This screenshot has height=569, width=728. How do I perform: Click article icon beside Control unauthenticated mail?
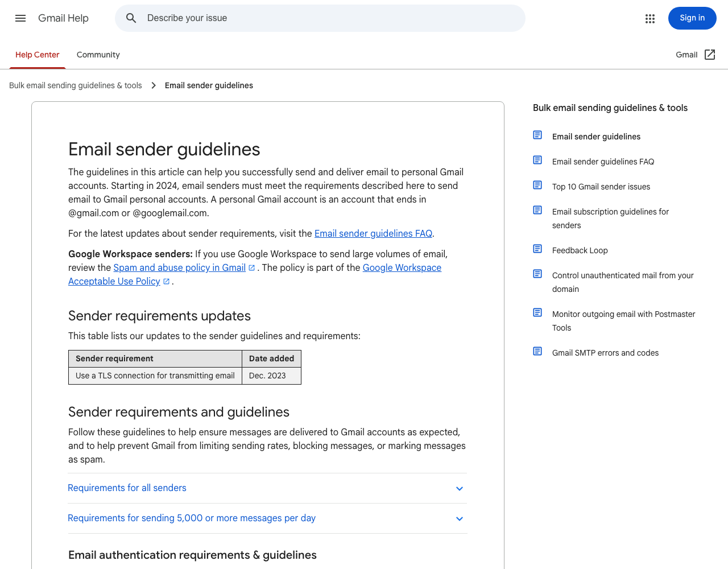pos(537,274)
